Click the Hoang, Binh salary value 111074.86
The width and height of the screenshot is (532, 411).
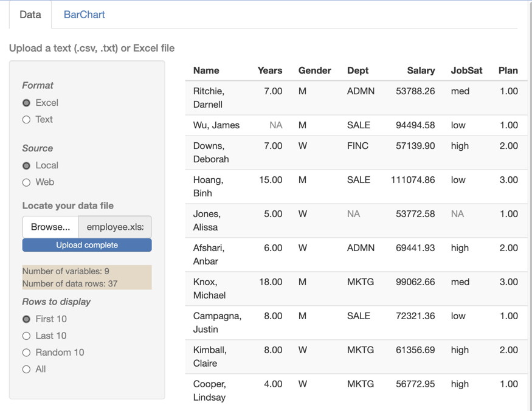(x=413, y=180)
